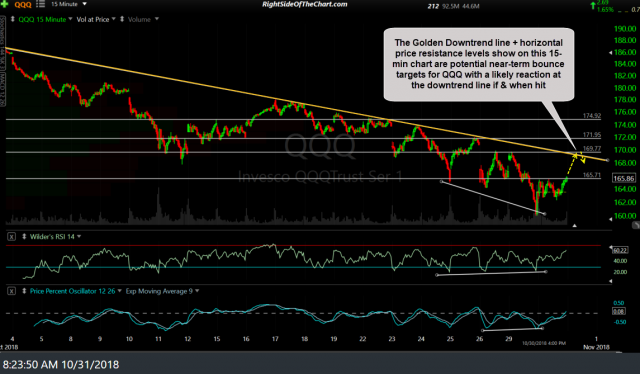Click the 40.00 RSI axis label
The width and height of the screenshot is (640, 374).
click(620, 261)
